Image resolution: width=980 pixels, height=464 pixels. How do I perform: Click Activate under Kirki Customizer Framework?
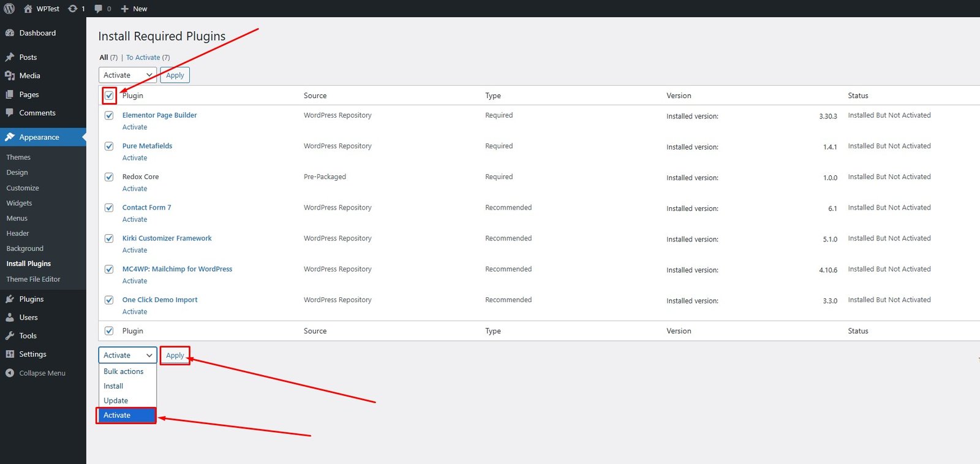coord(135,250)
